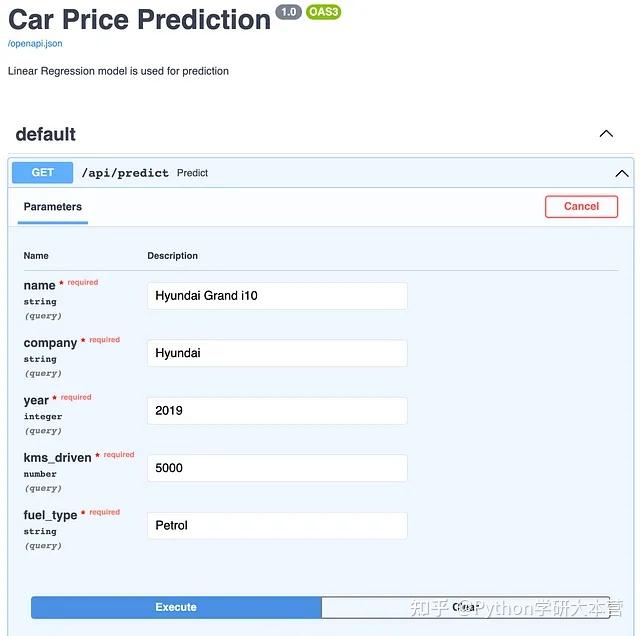640x636 pixels.
Task: Edit the kms_driven field
Action: (277, 468)
